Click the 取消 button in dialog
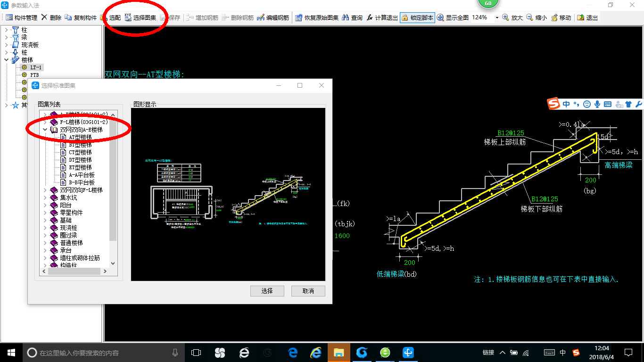 [x=308, y=291]
